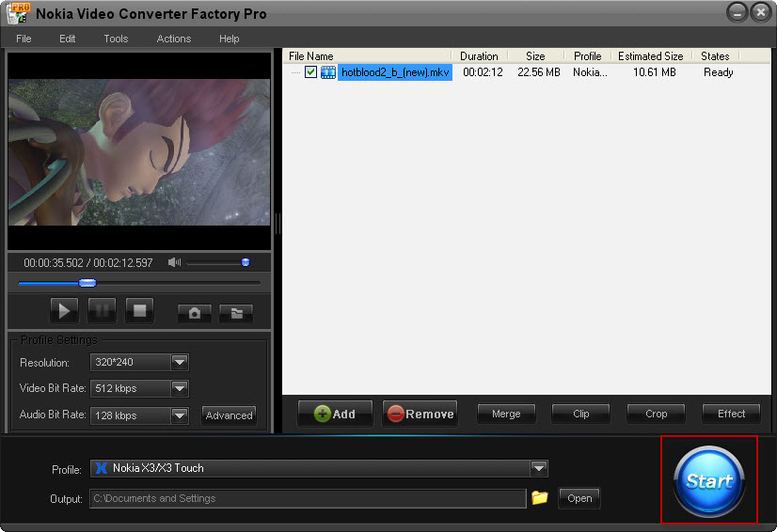The image size is (777, 532).
Task: Open the Audio Bit Rate dropdown
Action: 180,415
